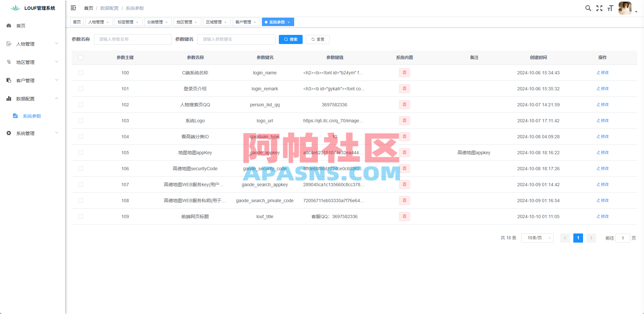Check the row 103 checkbox
The height and width of the screenshot is (314, 644).
pos(81,121)
